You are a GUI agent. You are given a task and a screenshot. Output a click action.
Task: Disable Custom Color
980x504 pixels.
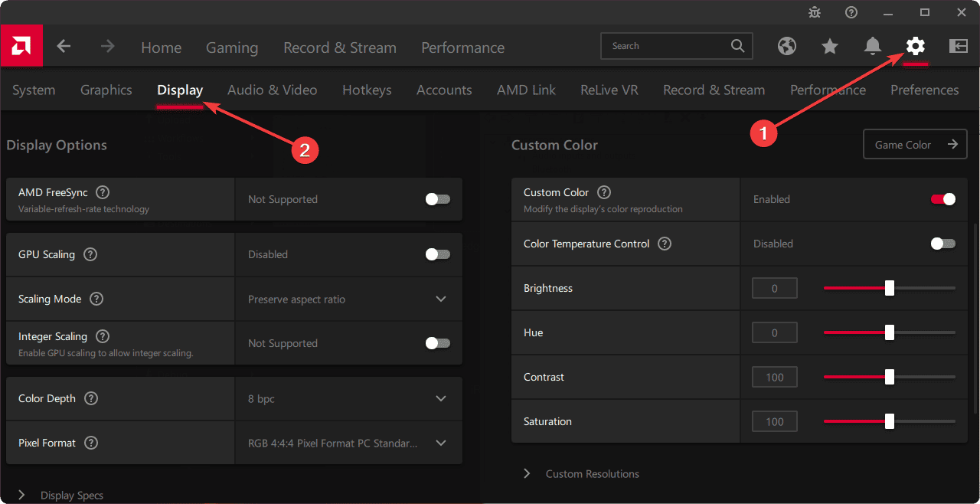[x=942, y=199]
